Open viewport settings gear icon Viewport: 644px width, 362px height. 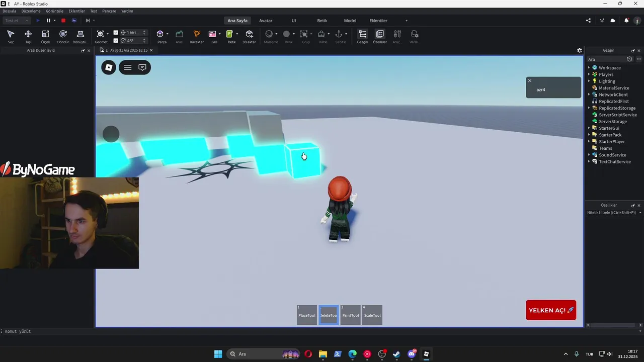pos(580,50)
